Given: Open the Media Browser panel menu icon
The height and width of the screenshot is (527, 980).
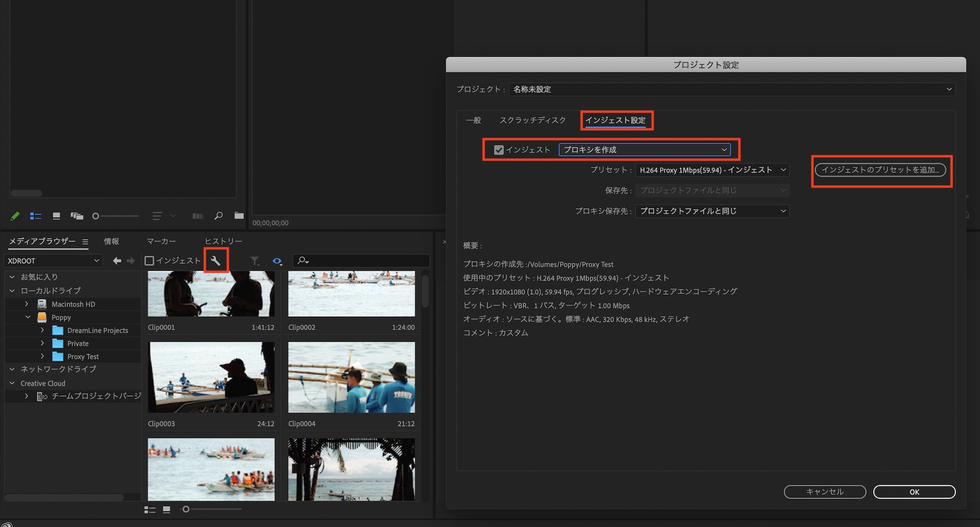Looking at the screenshot, I should click(85, 241).
